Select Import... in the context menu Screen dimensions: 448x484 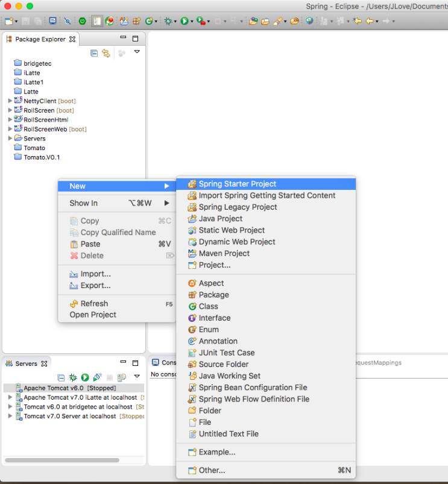(95, 274)
